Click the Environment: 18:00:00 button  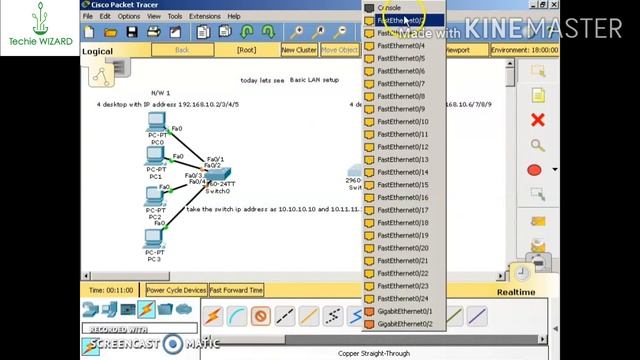524,50
